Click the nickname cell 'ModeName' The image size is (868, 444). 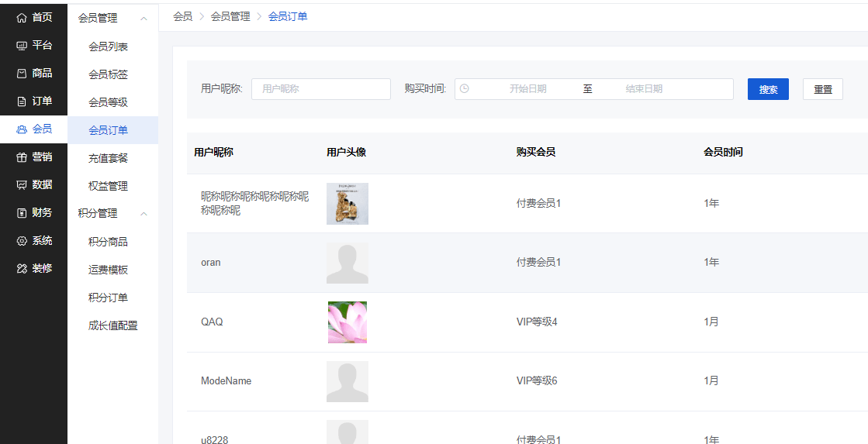(226, 381)
